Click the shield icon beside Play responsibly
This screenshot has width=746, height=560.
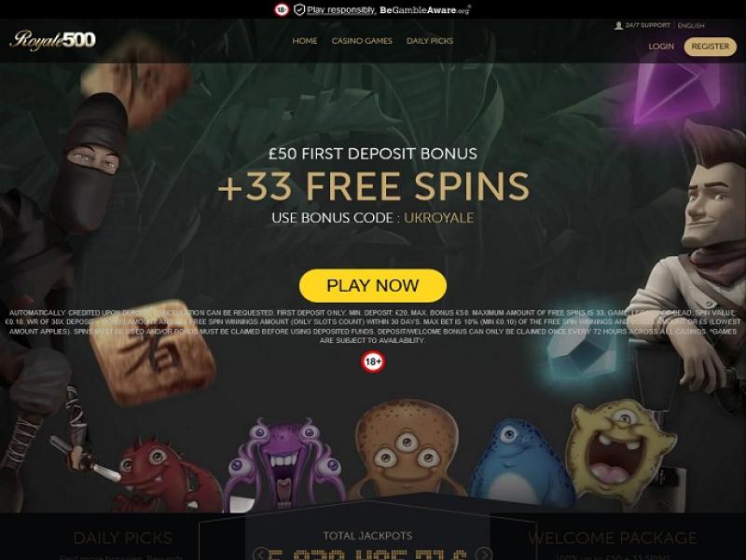tap(298, 9)
